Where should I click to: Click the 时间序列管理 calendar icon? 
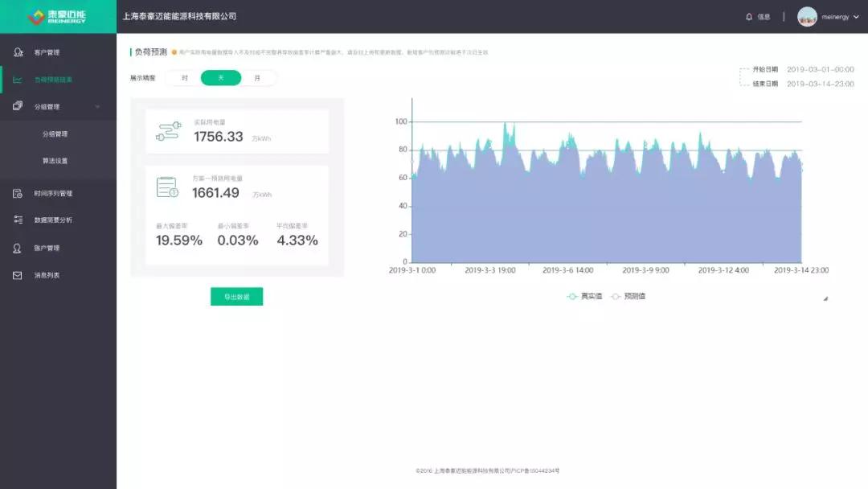(18, 193)
